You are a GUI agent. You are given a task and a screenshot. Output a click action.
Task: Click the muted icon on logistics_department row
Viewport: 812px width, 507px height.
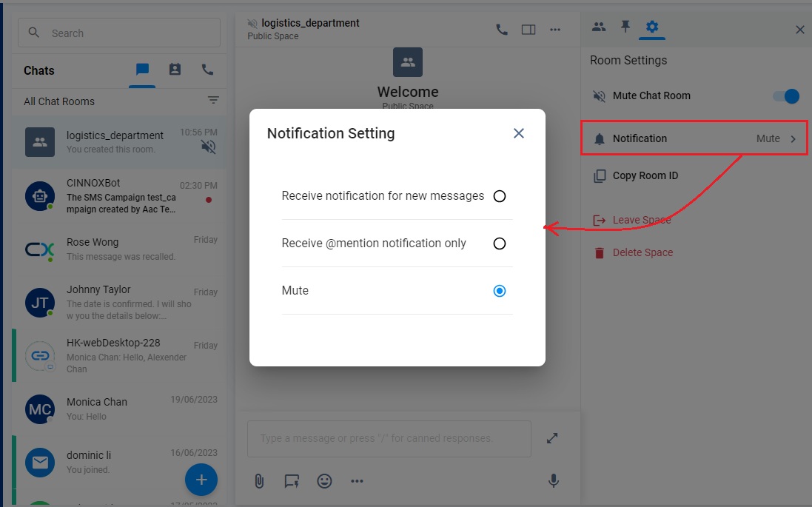[208, 147]
